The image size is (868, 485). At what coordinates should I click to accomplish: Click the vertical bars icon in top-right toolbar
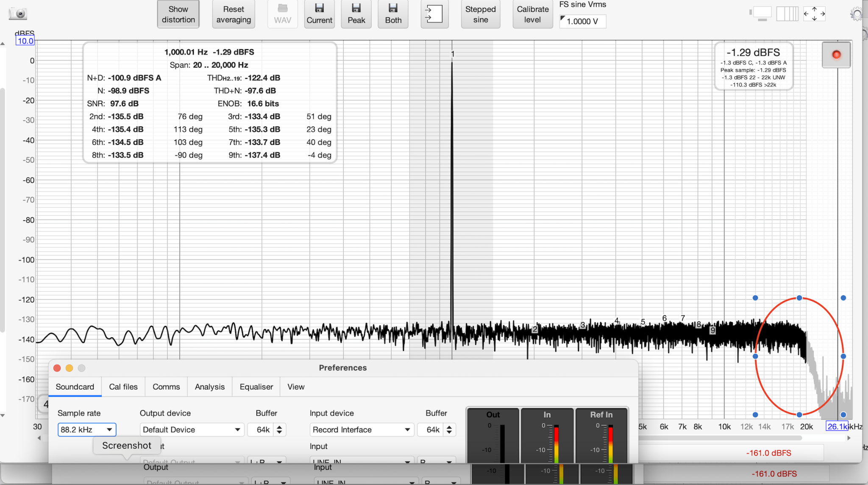tap(787, 14)
